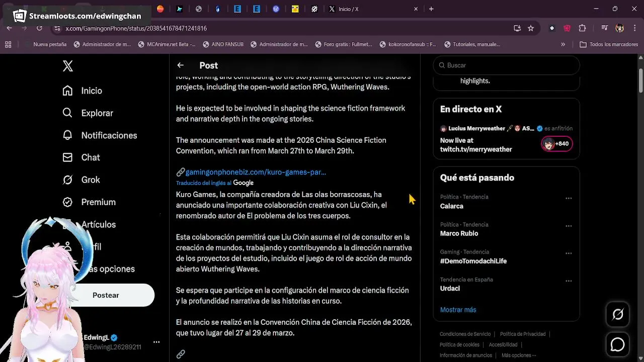Open Lucius Merryweather live broadcast
This screenshot has height=362, width=644.
pyautogui.click(x=506, y=139)
